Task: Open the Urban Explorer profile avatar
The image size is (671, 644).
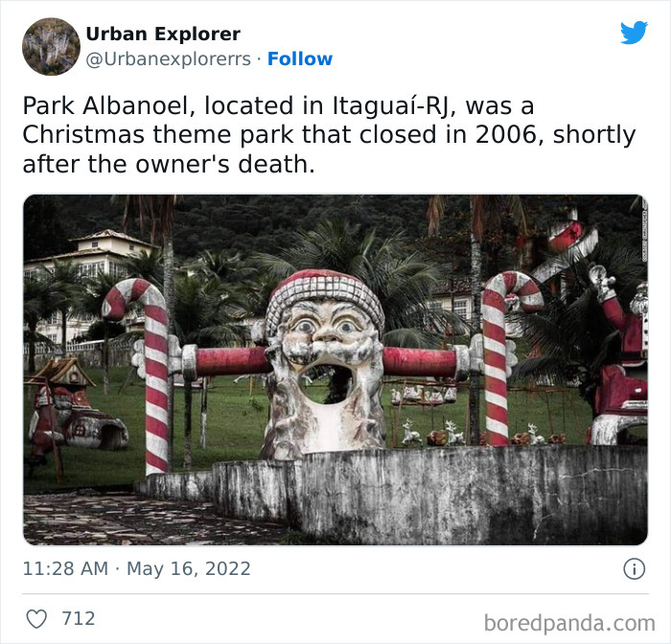Action: 51,47
